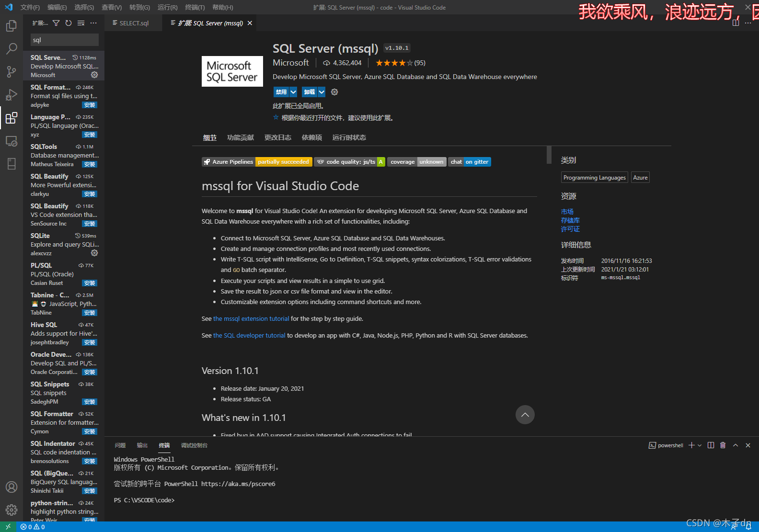Open the mssql extension tutorial link

point(251,318)
